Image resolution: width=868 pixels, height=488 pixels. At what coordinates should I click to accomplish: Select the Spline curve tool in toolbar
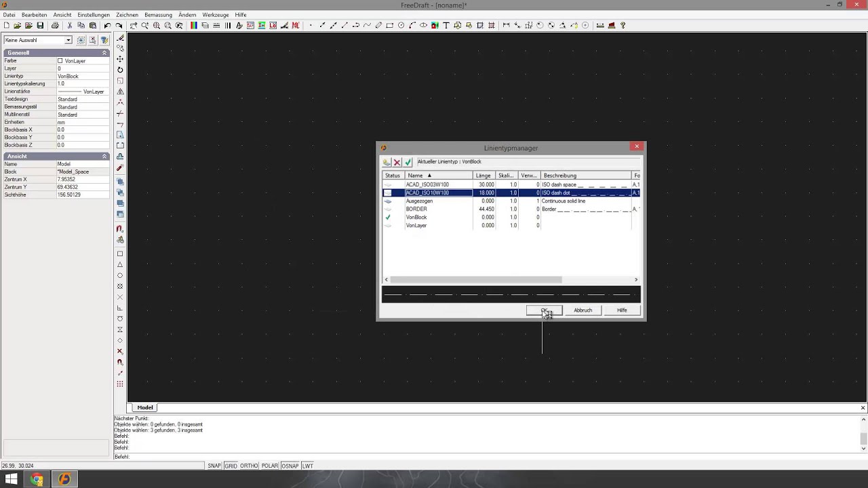click(x=367, y=26)
